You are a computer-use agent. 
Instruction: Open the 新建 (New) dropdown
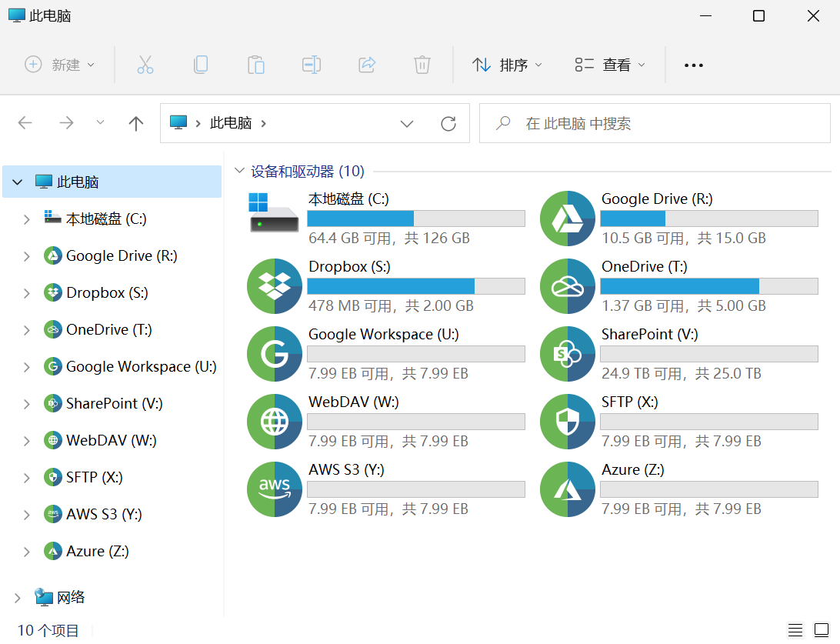(x=59, y=65)
